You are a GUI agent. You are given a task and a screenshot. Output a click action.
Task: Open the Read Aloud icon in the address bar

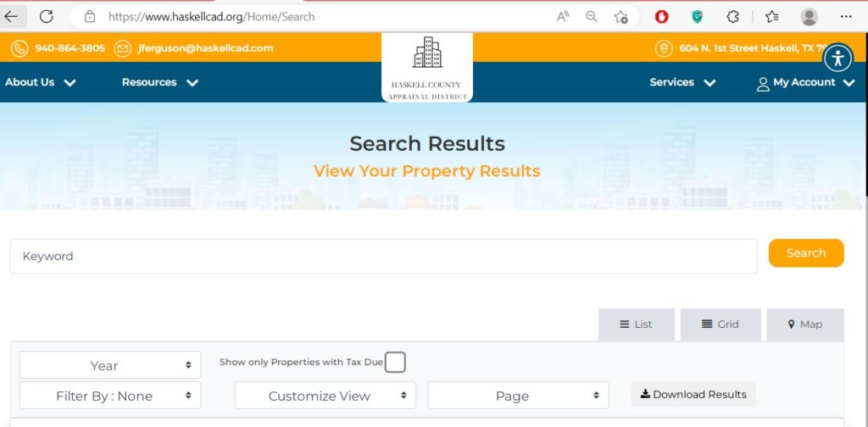(x=563, y=17)
